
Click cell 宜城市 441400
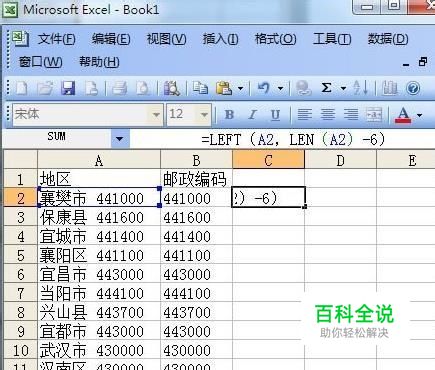coord(99,237)
